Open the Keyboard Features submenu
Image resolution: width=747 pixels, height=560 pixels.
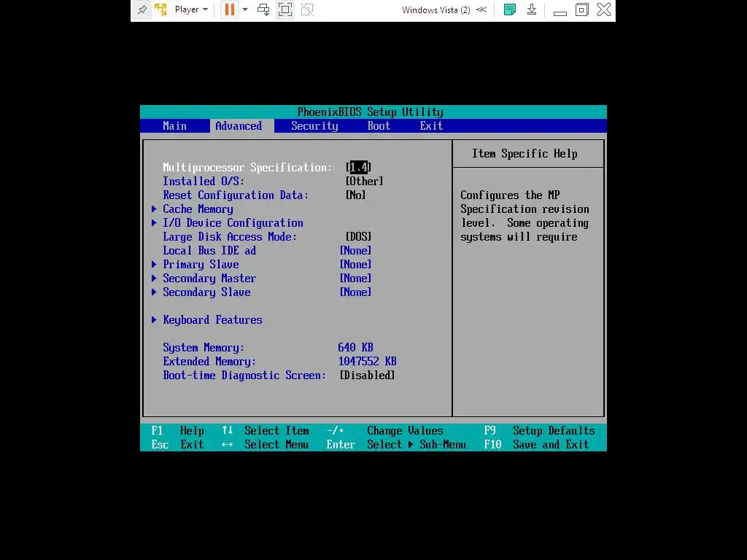click(212, 319)
